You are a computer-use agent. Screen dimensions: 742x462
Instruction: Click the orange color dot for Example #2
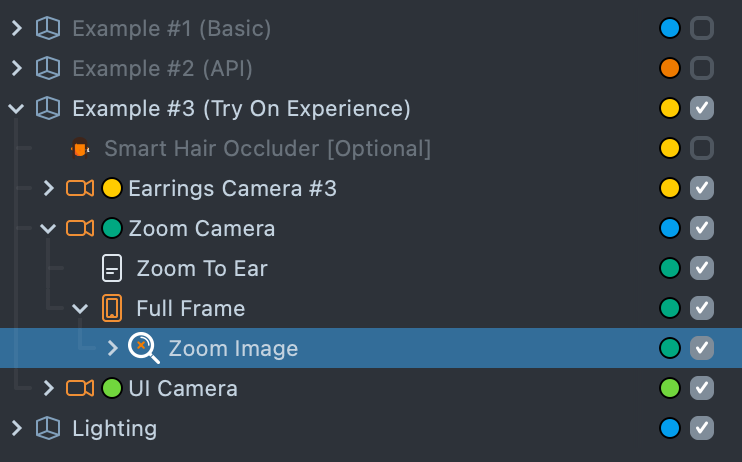[670, 68]
